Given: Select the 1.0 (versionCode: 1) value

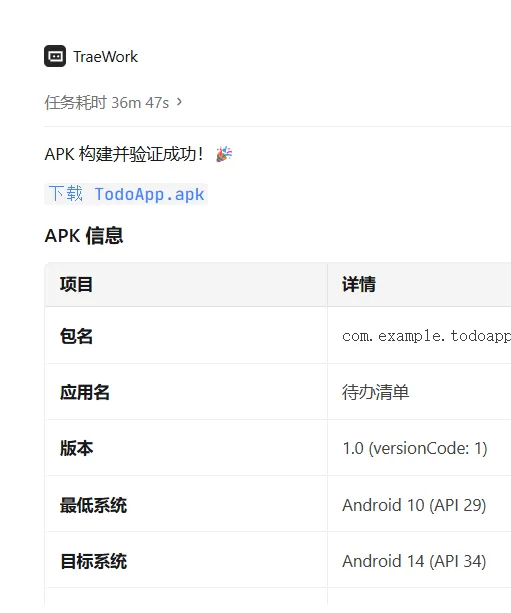Looking at the screenshot, I should pos(415,448).
